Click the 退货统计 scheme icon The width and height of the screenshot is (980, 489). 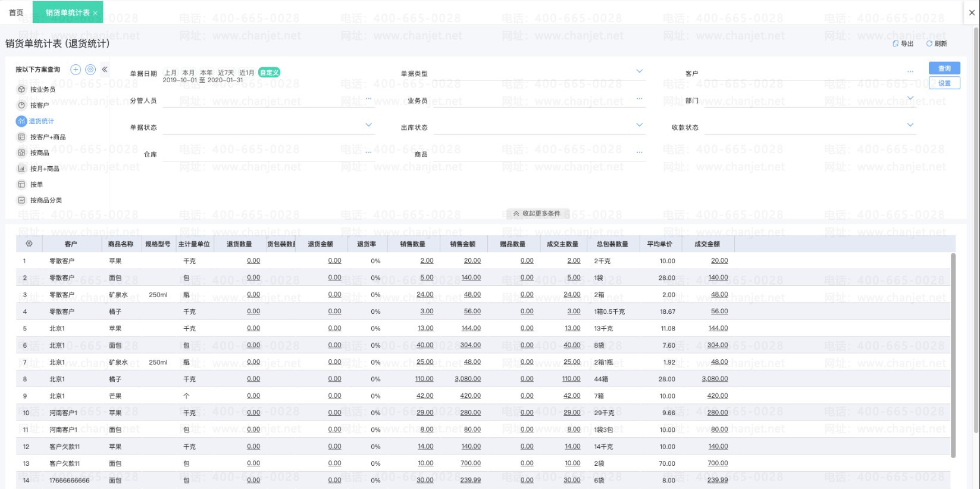pyautogui.click(x=21, y=121)
